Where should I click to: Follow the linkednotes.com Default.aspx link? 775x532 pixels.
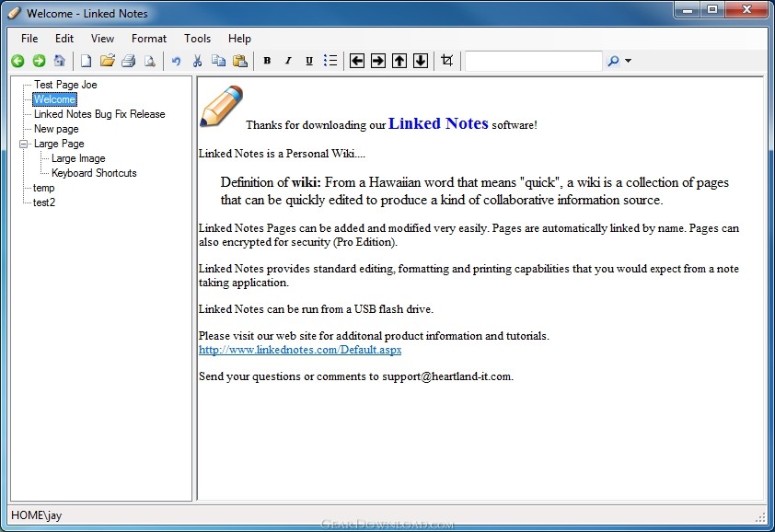pyautogui.click(x=300, y=350)
